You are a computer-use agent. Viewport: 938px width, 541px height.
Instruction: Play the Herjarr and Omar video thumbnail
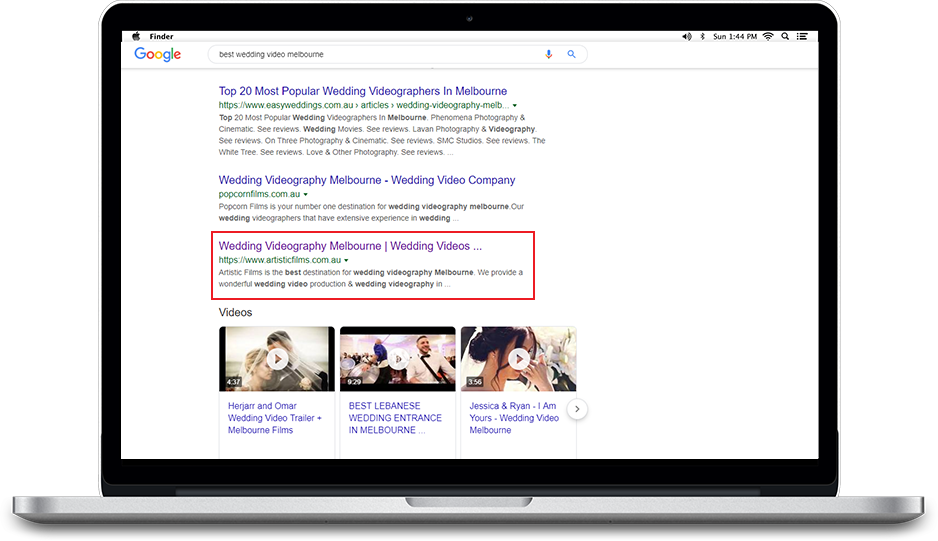pos(277,359)
